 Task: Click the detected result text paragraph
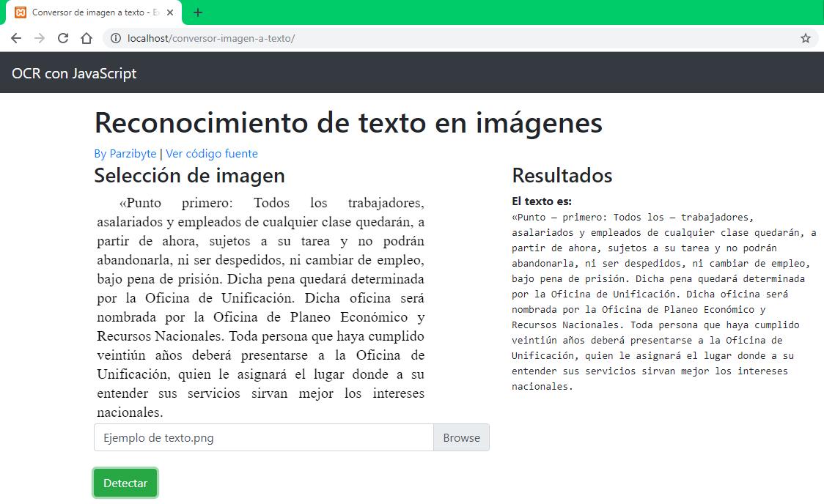click(x=663, y=302)
